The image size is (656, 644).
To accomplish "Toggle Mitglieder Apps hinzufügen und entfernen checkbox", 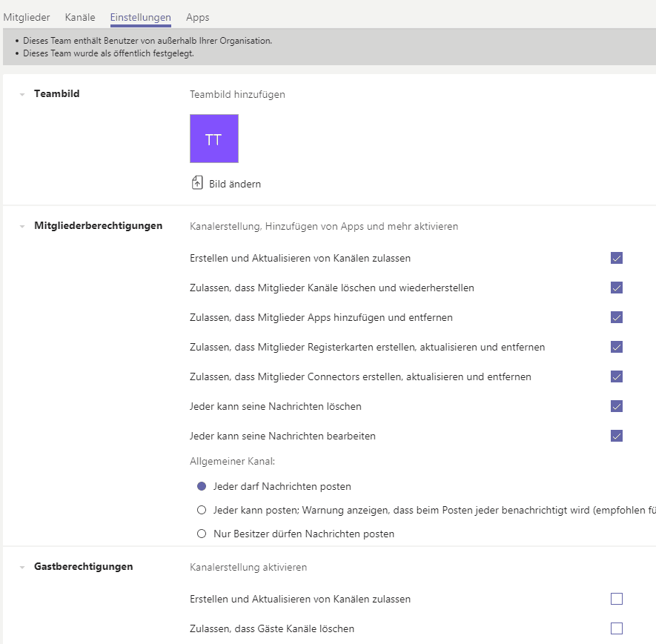I will tap(616, 317).
